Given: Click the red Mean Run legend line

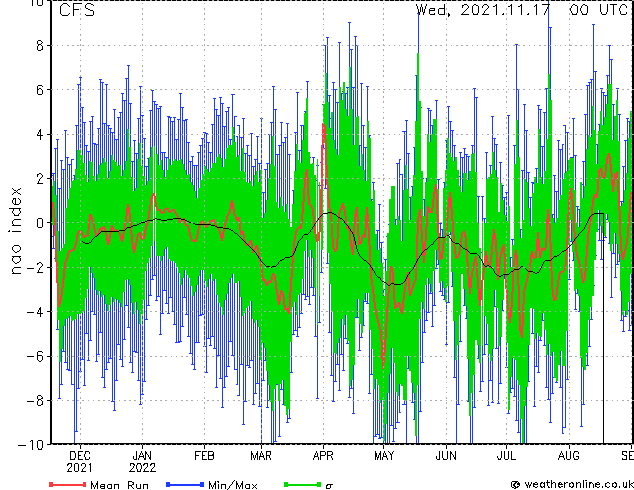Looking at the screenshot, I should (x=68, y=484).
